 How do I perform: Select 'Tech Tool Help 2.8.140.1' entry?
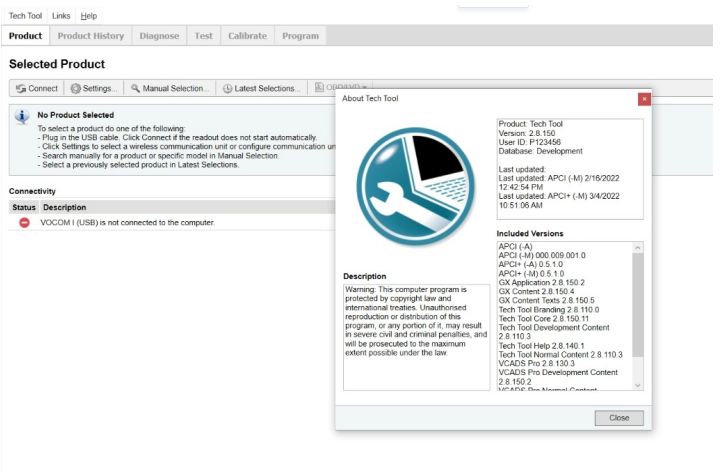(x=542, y=346)
